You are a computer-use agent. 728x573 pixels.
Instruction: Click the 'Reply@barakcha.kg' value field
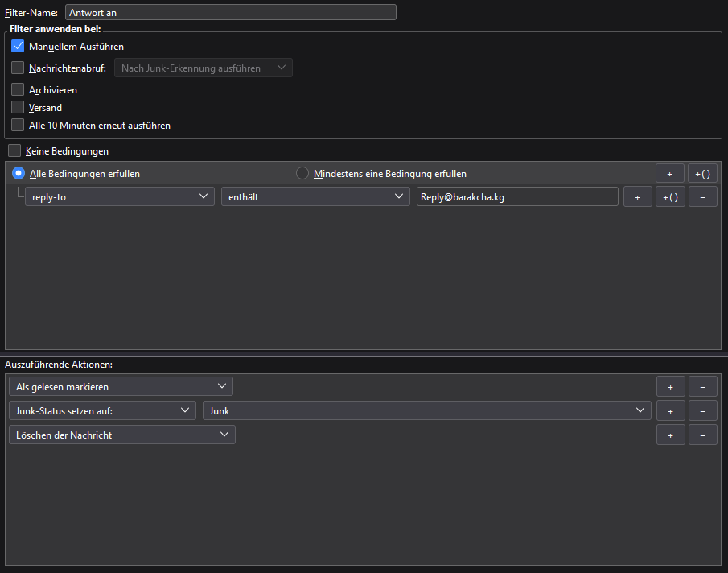tap(516, 197)
